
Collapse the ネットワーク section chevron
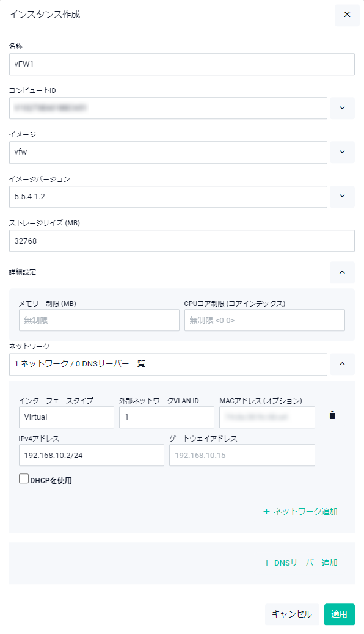point(342,364)
